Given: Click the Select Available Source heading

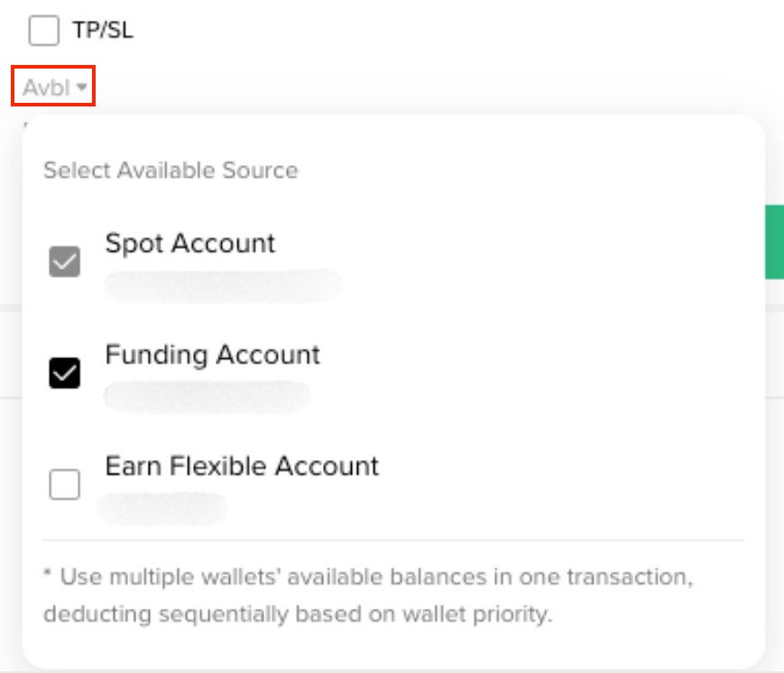Looking at the screenshot, I should [x=171, y=170].
